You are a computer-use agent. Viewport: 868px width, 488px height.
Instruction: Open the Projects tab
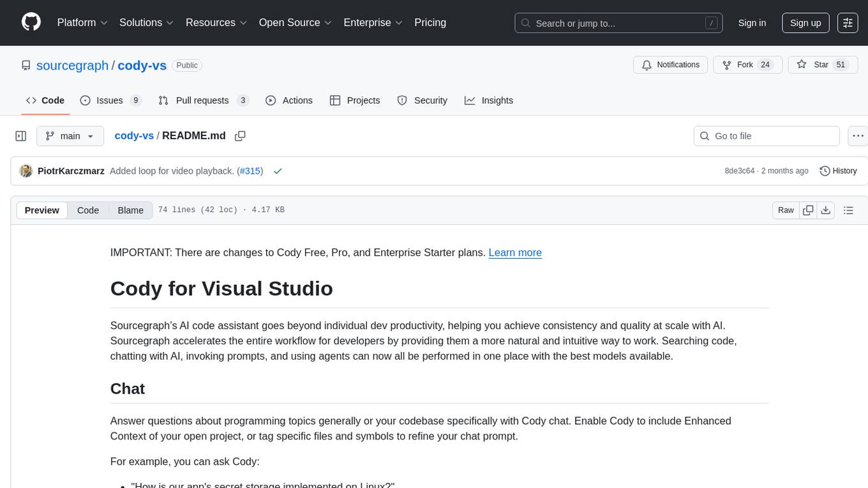[x=355, y=100]
